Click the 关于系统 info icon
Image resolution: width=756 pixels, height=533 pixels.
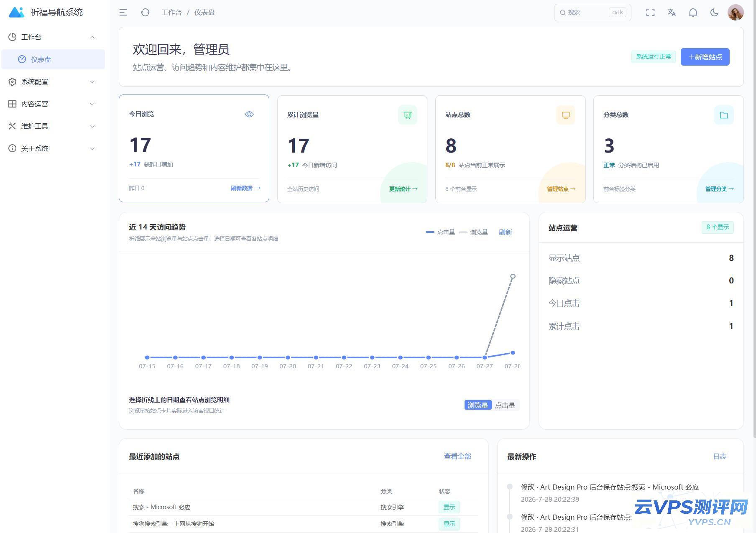tap(13, 148)
